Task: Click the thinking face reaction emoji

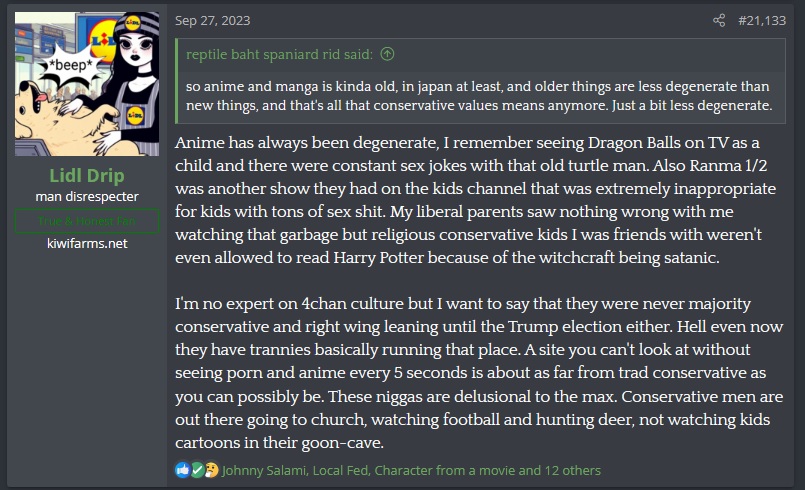Action: [x=211, y=469]
